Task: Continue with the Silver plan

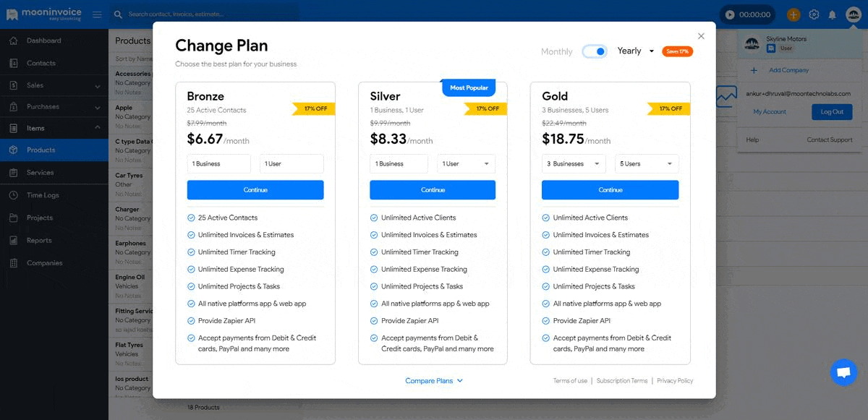Action: (433, 190)
